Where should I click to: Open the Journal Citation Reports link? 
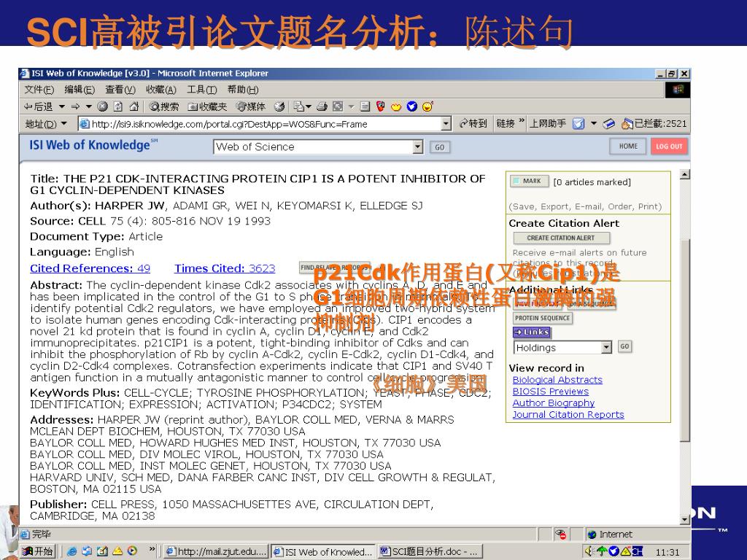click(x=568, y=414)
